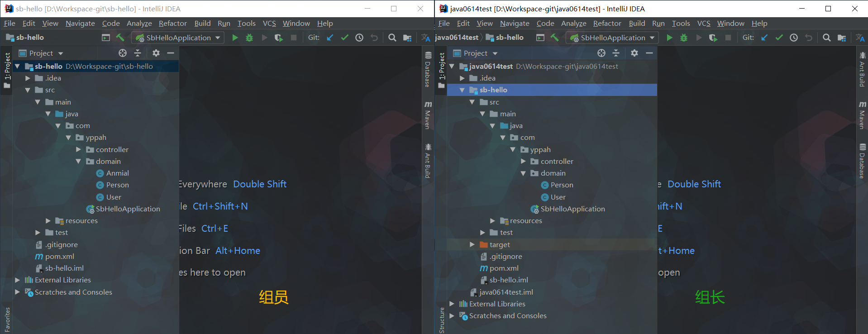Expand the target folder in the project tree
Screen dimensions: 868x334
pos(472,244)
